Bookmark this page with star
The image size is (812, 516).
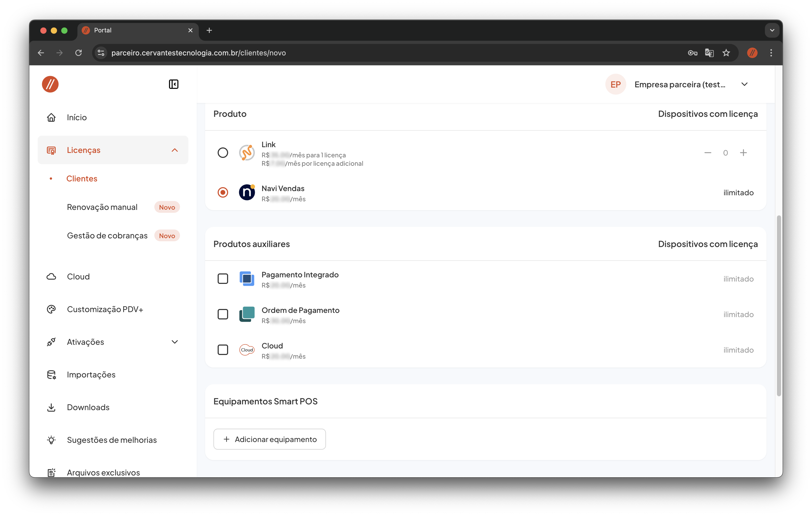pyautogui.click(x=726, y=53)
